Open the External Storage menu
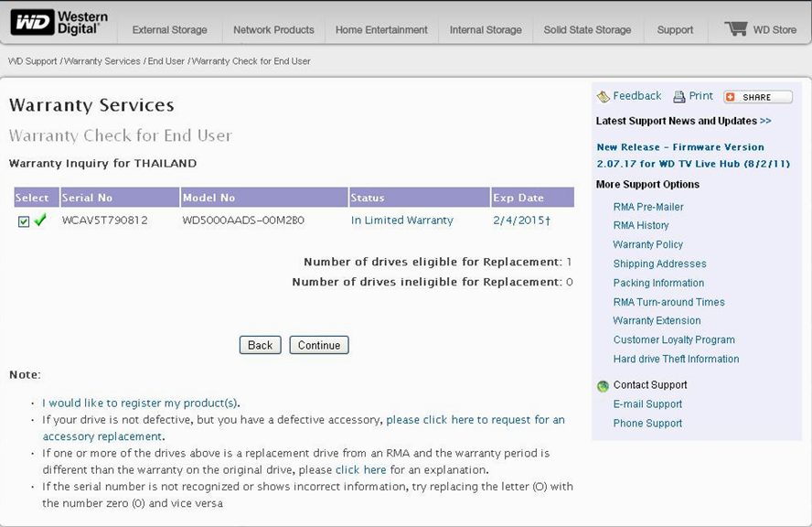This screenshot has width=812, height=527. pyautogui.click(x=169, y=30)
